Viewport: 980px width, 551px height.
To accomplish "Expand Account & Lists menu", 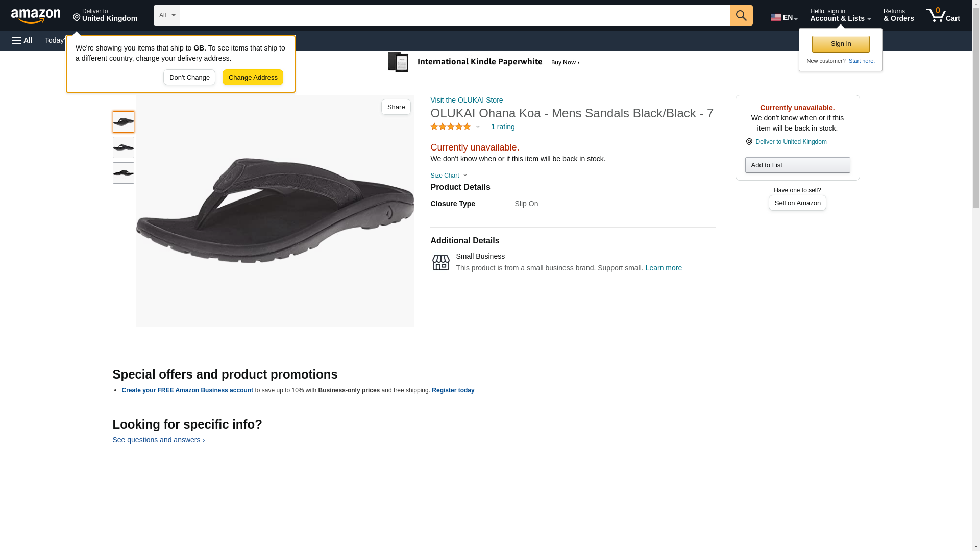I will click(840, 15).
